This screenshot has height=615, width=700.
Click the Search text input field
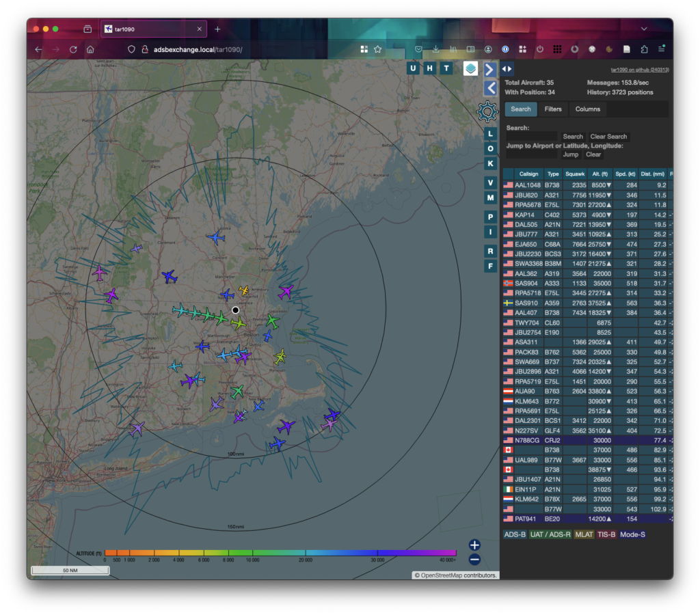tap(532, 137)
